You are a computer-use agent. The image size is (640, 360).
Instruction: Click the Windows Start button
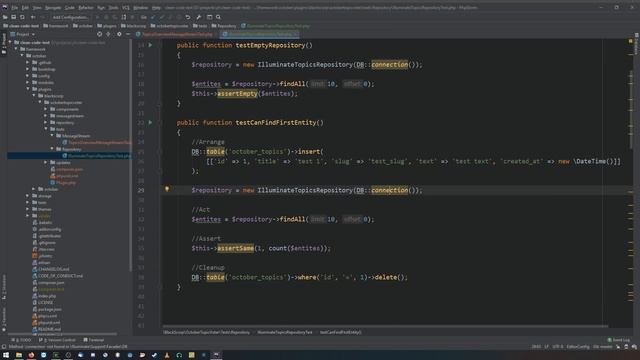6,355
